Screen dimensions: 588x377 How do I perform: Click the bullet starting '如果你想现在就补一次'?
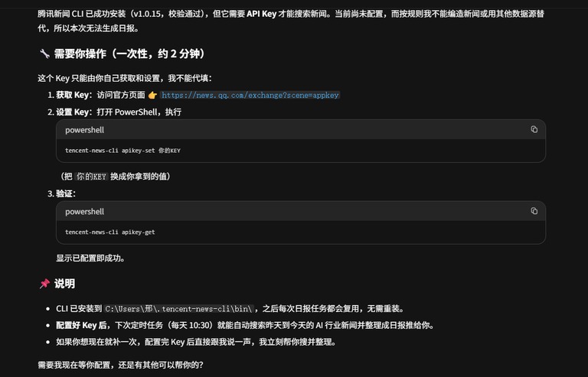[196, 342]
